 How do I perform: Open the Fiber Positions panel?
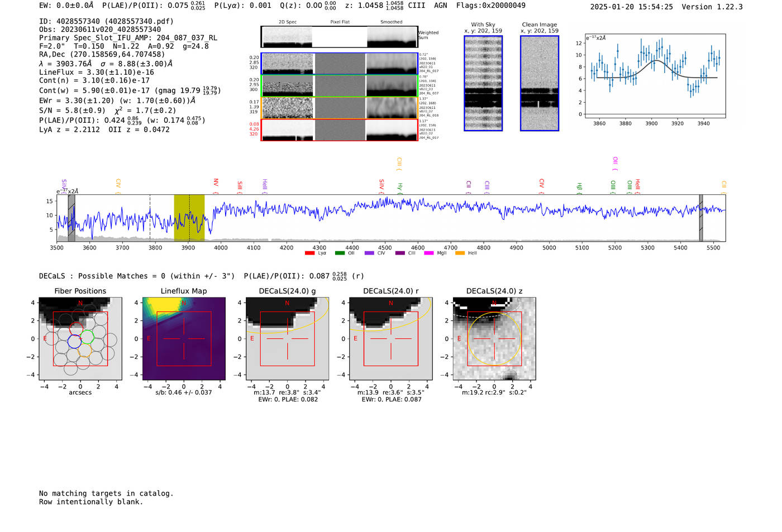[x=80, y=339]
